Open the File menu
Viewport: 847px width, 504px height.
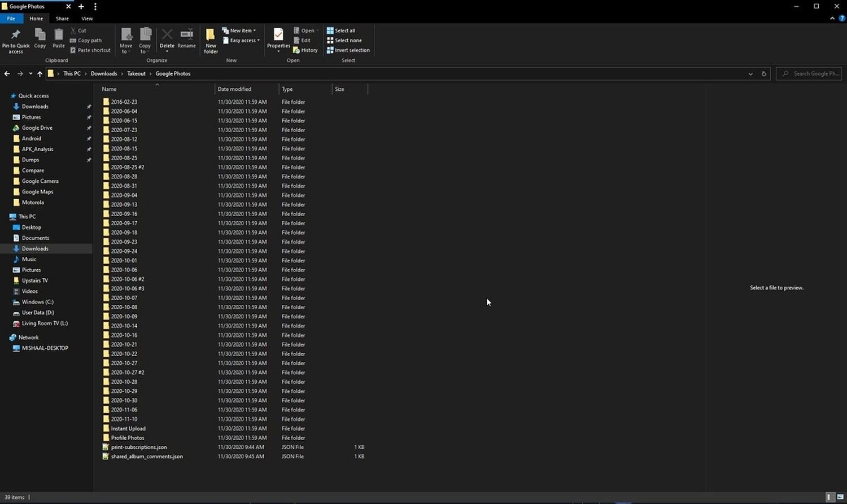pyautogui.click(x=11, y=19)
